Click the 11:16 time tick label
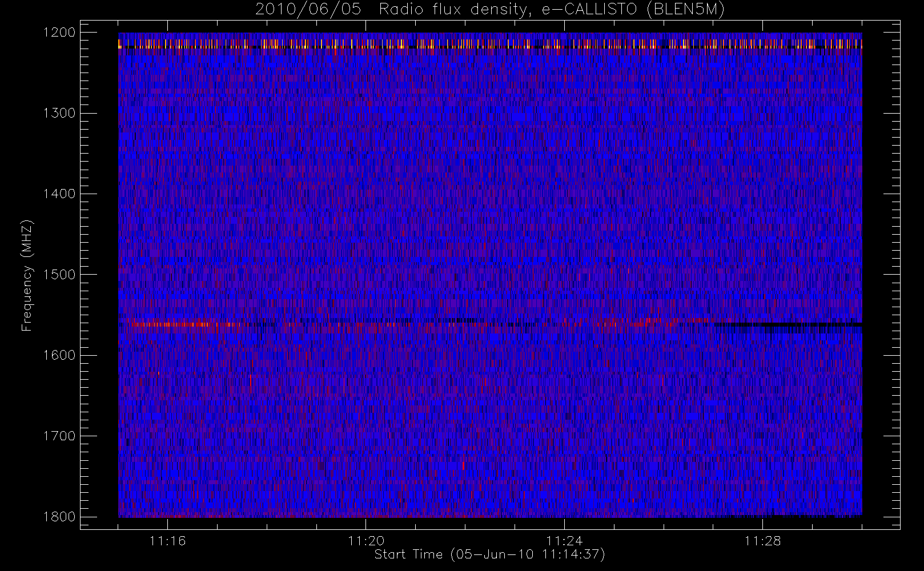Image resolution: width=924 pixels, height=571 pixels. point(167,540)
